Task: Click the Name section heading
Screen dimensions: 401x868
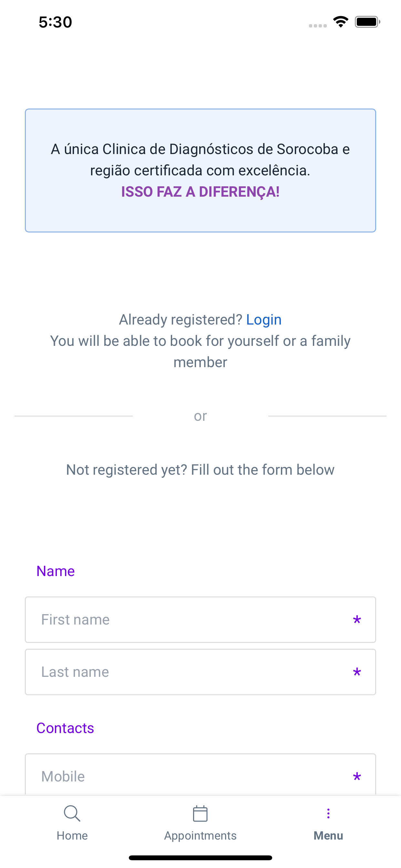Action: point(56,571)
